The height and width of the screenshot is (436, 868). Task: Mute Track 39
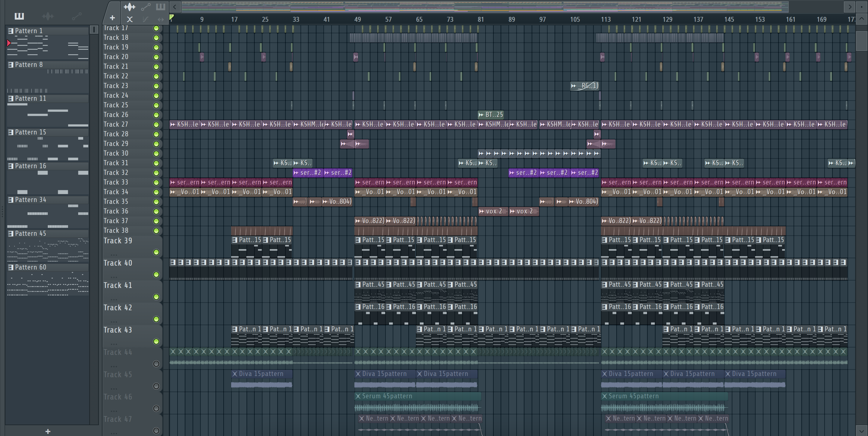(x=156, y=252)
